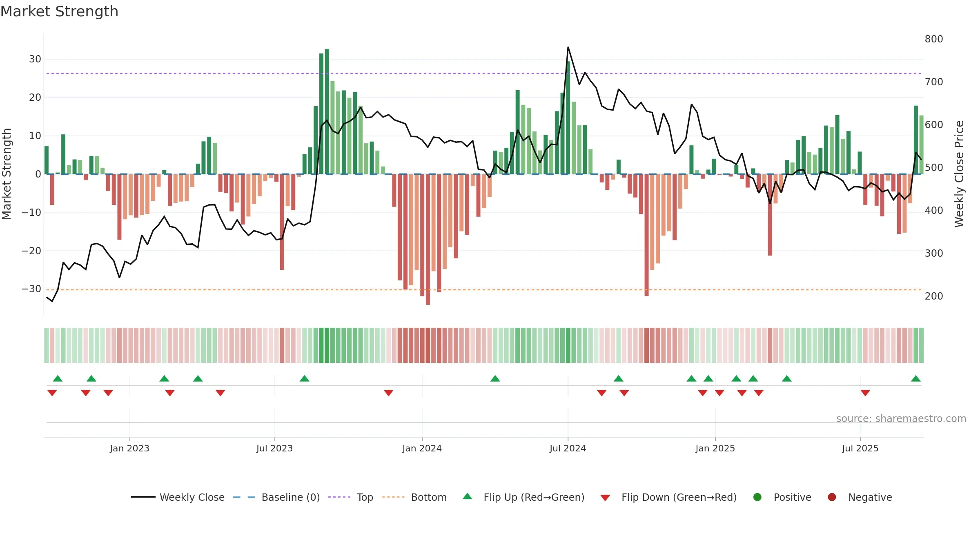Click the 500 tick on the price axis
The height and width of the screenshot is (551, 980).
[934, 167]
